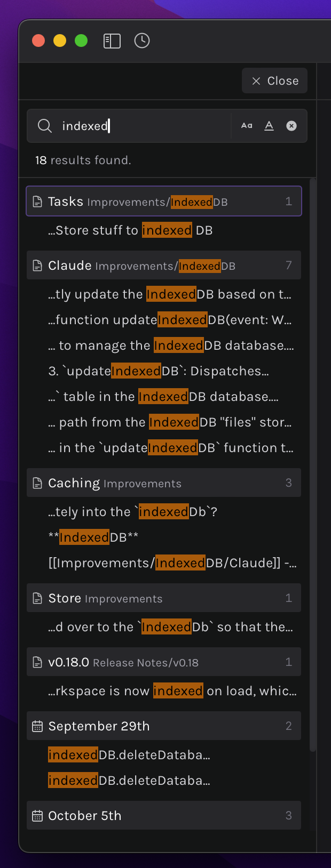
Task: Clear the search with the x icon
Action: click(x=291, y=126)
